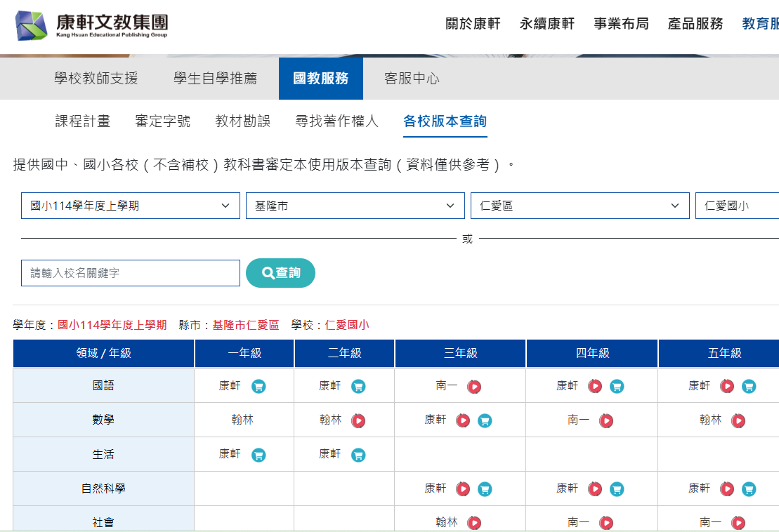Click cart icon for 一年級 國語
The height and width of the screenshot is (532, 779).
point(258,386)
